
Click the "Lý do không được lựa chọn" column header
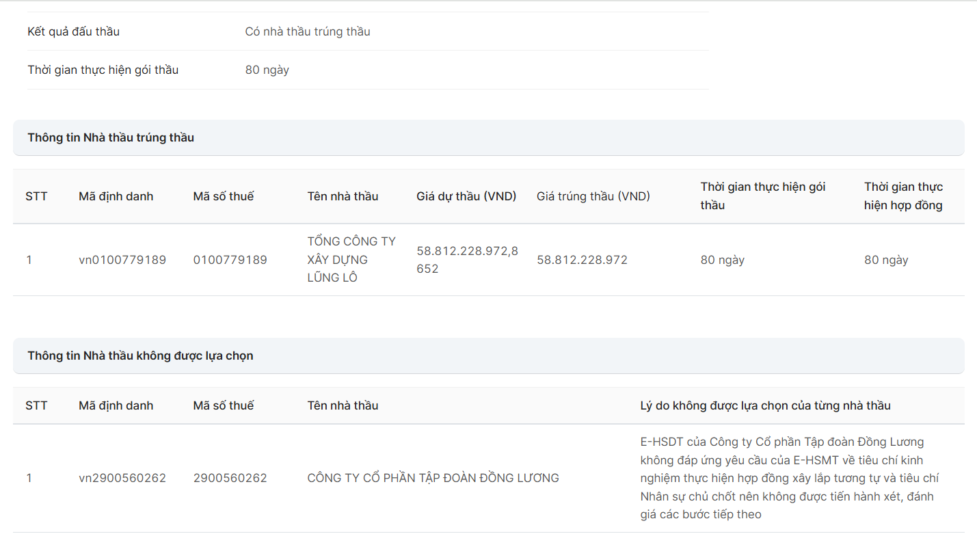(x=765, y=405)
